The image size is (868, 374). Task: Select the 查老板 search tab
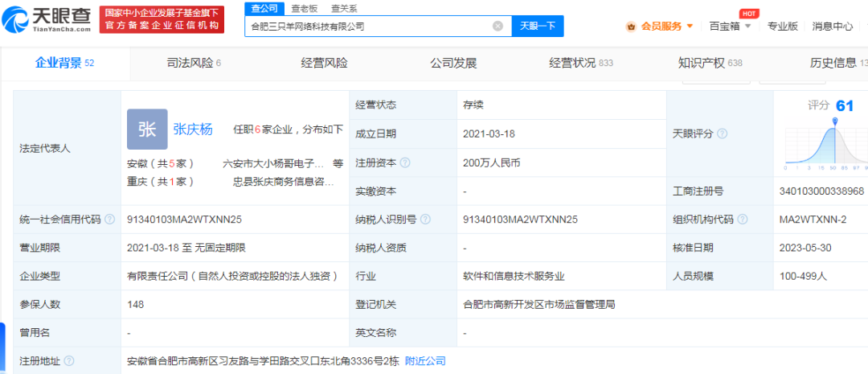click(x=305, y=8)
